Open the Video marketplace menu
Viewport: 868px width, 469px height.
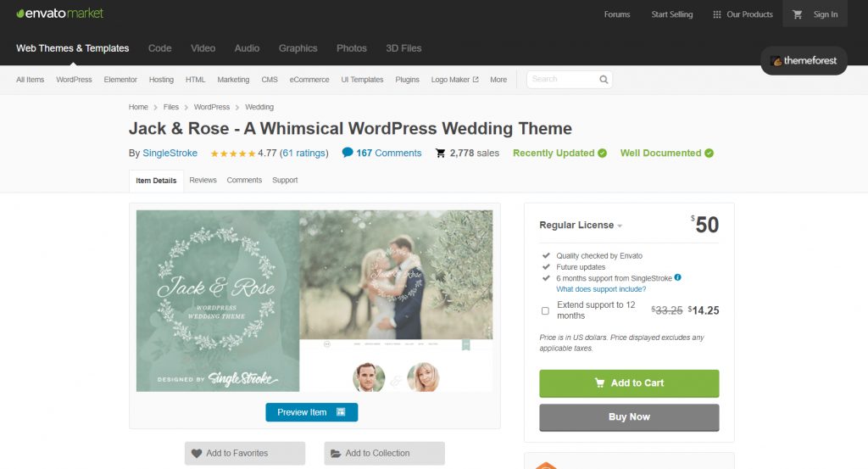[203, 48]
